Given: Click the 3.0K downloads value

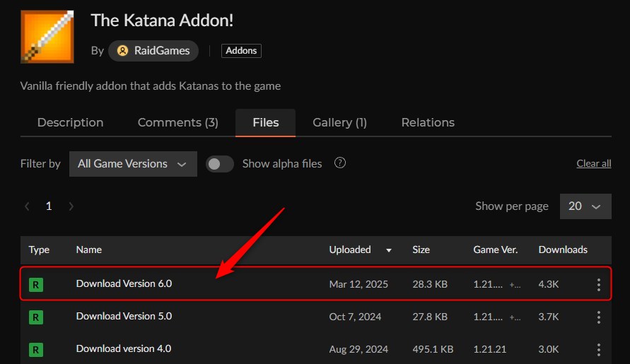Looking at the screenshot, I should coord(549,350).
